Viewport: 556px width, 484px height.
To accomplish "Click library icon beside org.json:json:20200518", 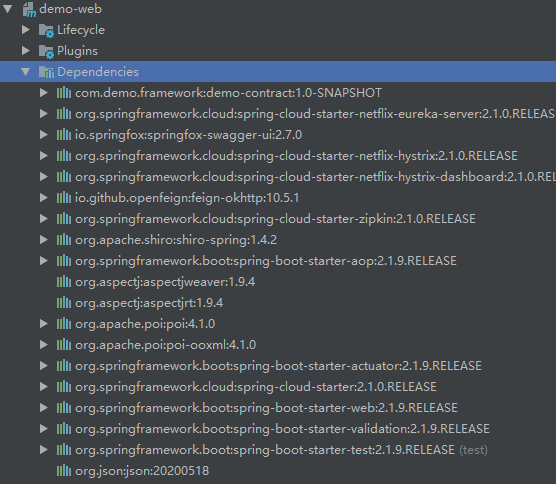I will [64, 471].
